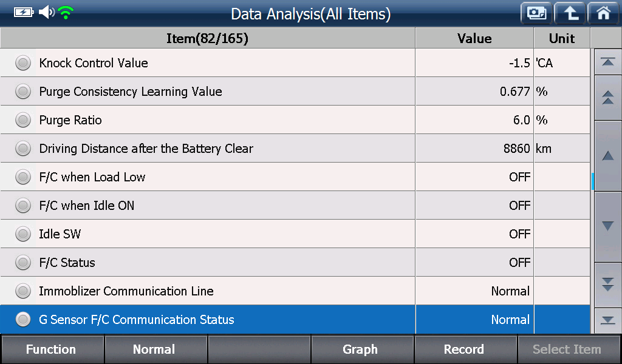Select radio button for Purge Ratio

click(x=23, y=120)
